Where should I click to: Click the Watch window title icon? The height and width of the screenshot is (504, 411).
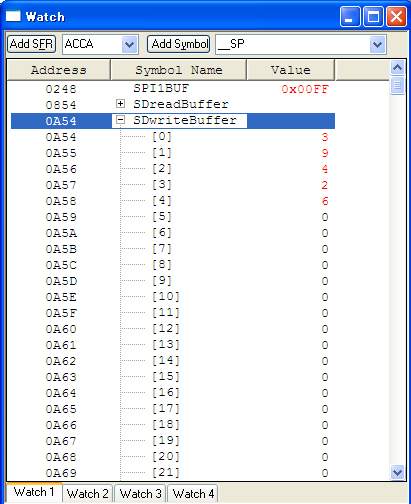coord(13,16)
